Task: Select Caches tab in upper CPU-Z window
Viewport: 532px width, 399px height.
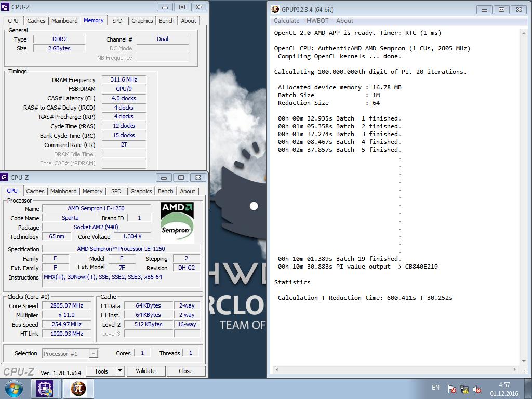Action: pos(36,21)
